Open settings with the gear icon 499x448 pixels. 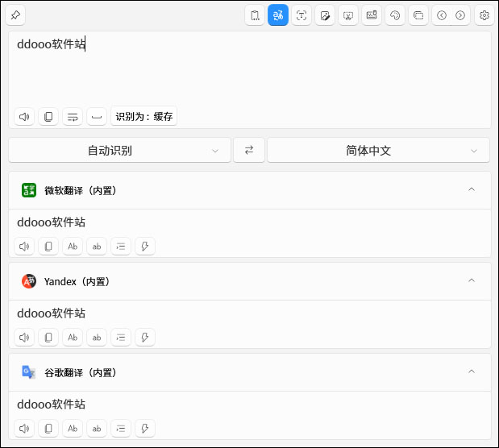point(484,15)
